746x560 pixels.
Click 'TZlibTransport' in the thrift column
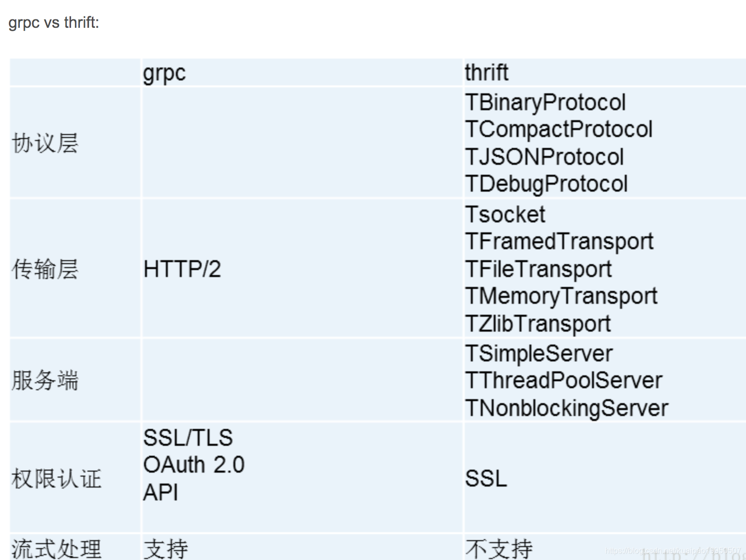pos(538,324)
